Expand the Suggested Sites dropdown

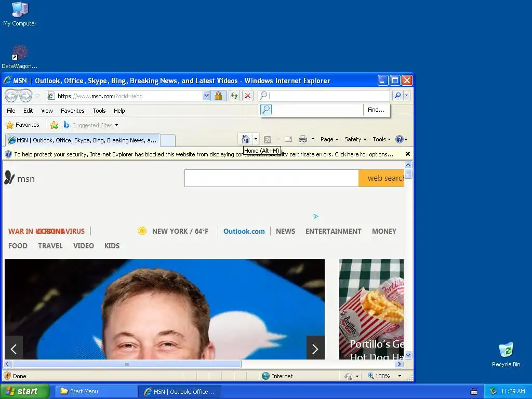[x=117, y=125]
